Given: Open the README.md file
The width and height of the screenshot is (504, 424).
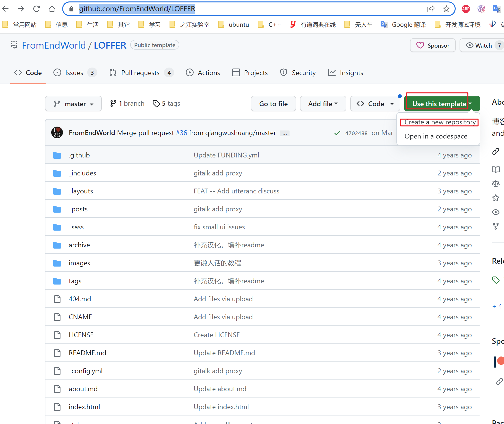Looking at the screenshot, I should (87, 353).
